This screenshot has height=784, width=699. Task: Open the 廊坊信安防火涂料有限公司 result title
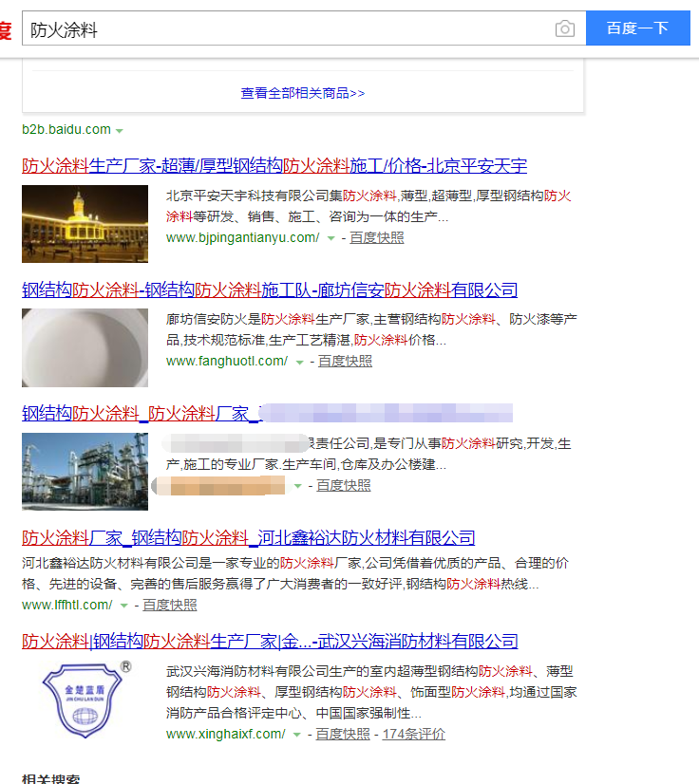tap(270, 289)
